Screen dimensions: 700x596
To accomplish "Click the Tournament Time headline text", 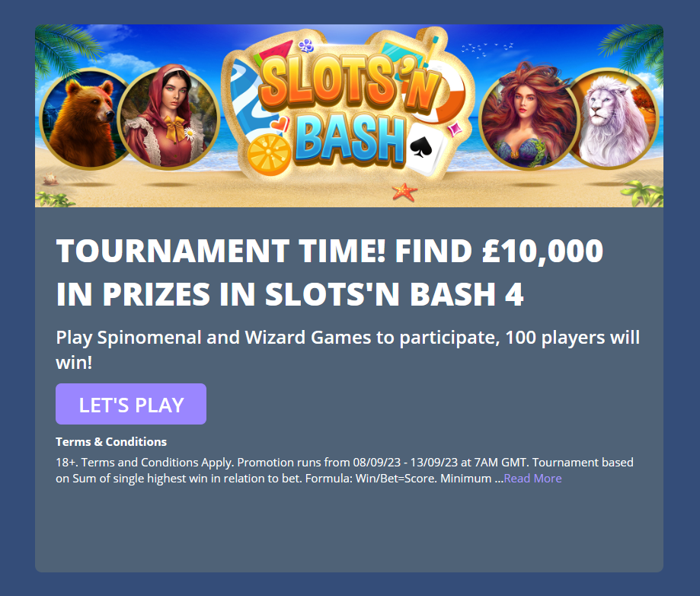I will 330,271.
